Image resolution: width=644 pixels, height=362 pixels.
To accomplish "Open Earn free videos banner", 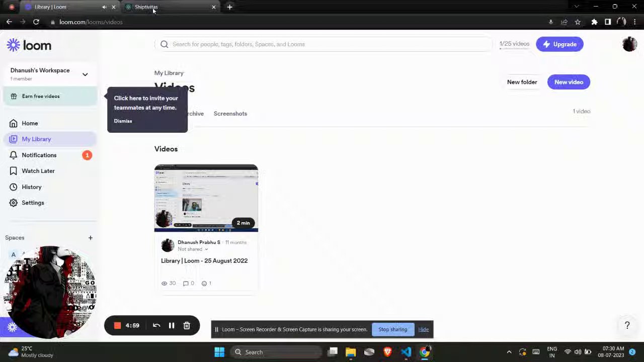I will click(50, 96).
